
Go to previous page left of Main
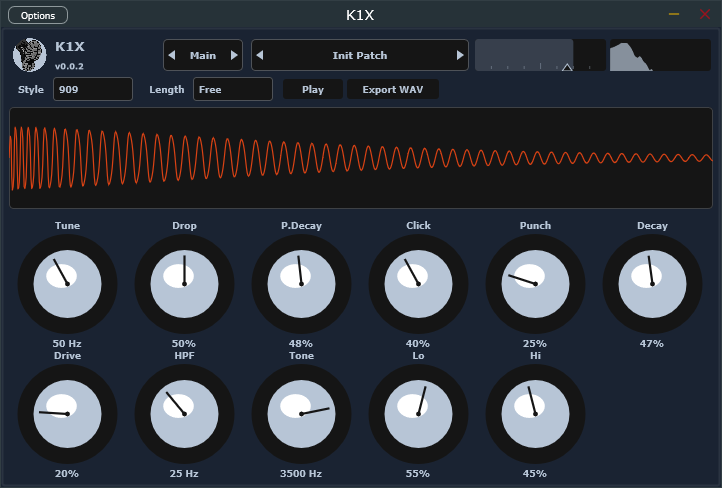coord(172,55)
